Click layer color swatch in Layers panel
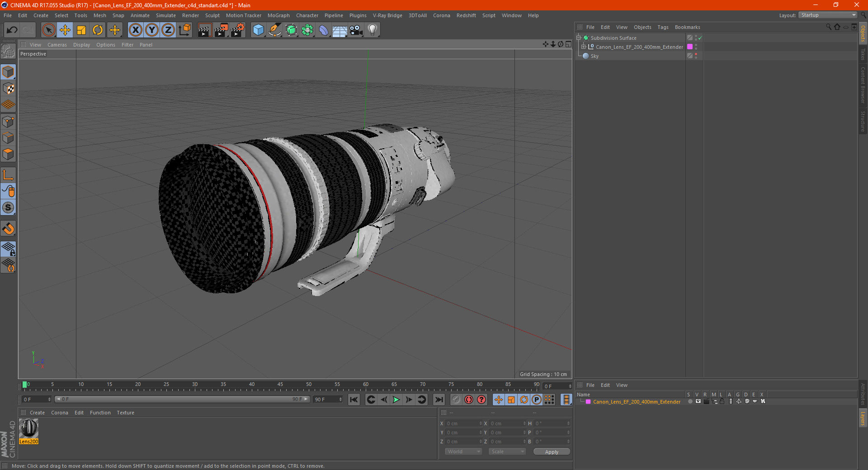The image size is (868, 470). tap(588, 402)
